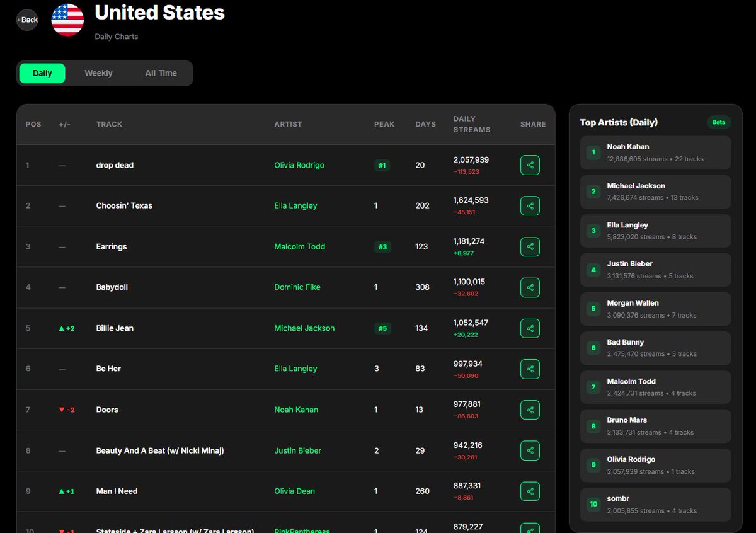This screenshot has height=533, width=756.
Task: Click the #5 peak badge for Billie Jean
Action: pos(382,328)
